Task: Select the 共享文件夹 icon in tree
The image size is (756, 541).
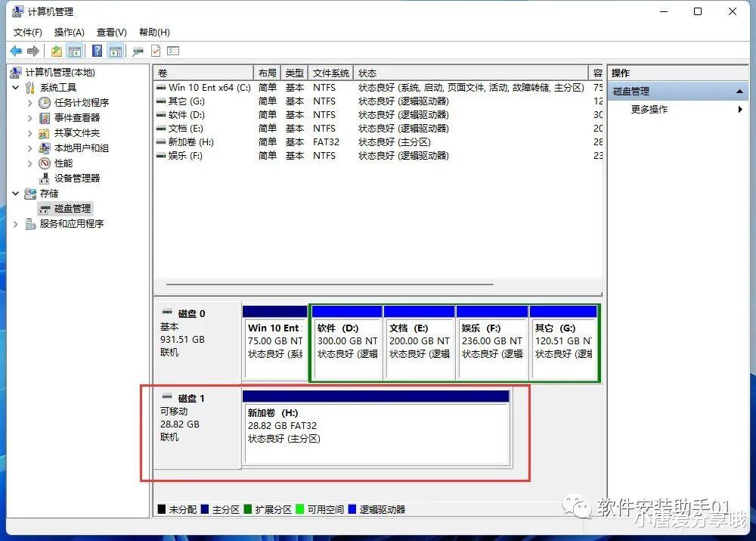Action: point(44,133)
